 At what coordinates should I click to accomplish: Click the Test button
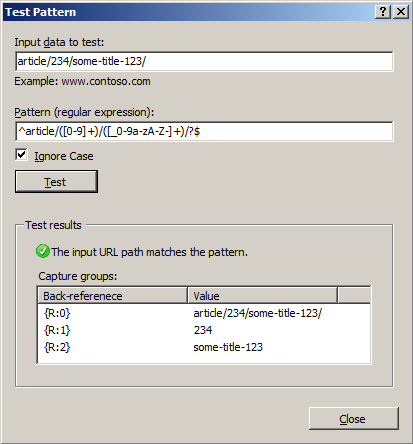[56, 182]
